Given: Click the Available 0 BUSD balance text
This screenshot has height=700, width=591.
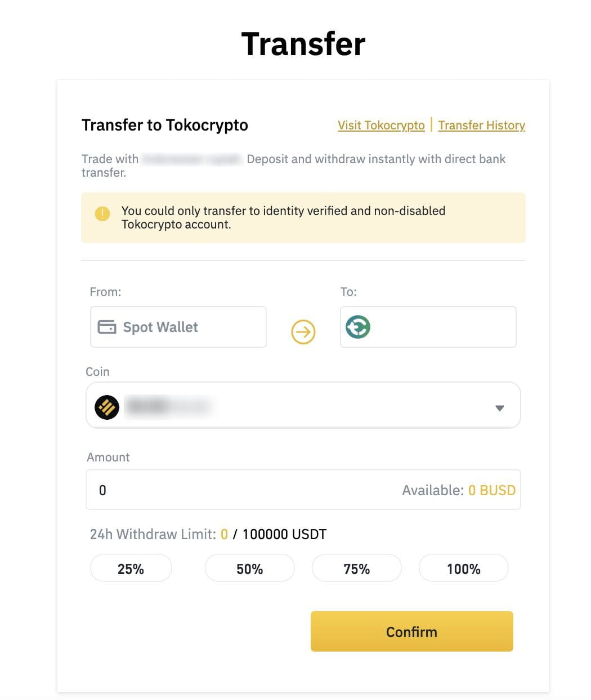Looking at the screenshot, I should [458, 491].
